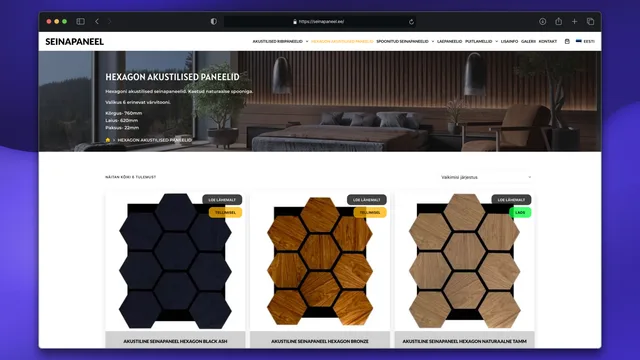Go forward with the browser forward arrow

click(109, 22)
